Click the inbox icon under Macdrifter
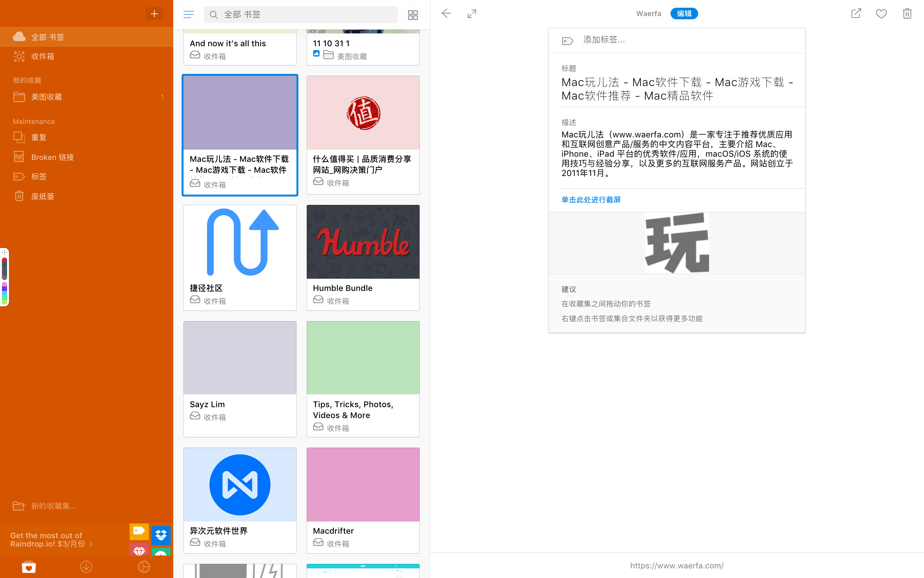 coord(318,542)
